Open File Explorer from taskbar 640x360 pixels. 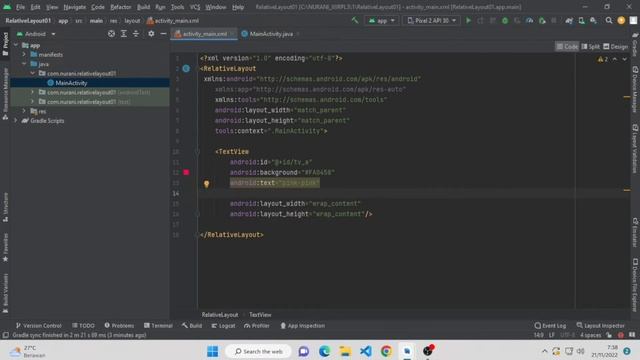[345, 351]
